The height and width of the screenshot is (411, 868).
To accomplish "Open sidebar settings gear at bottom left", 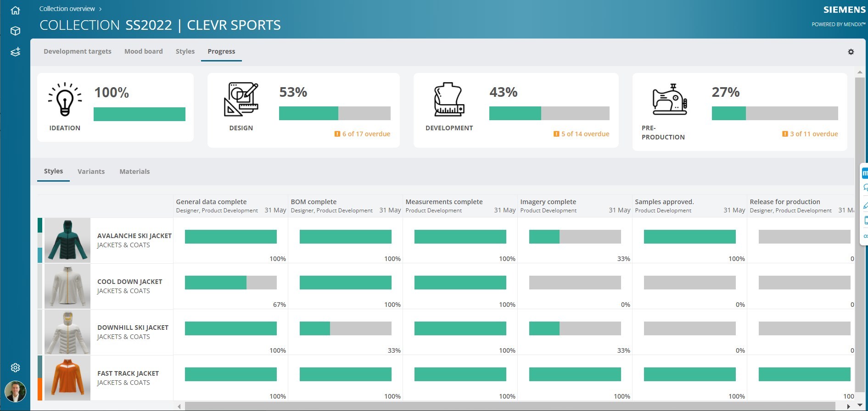I will point(15,367).
